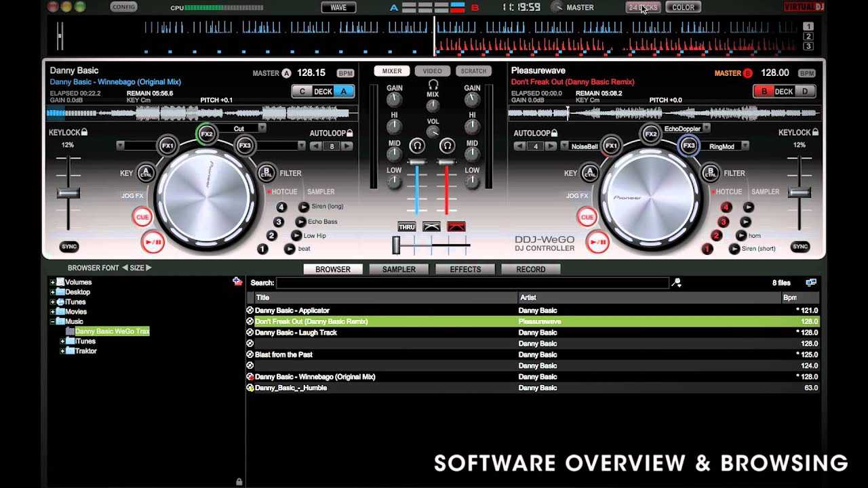Activate NoiseBell FX1 on right deck

(x=611, y=146)
